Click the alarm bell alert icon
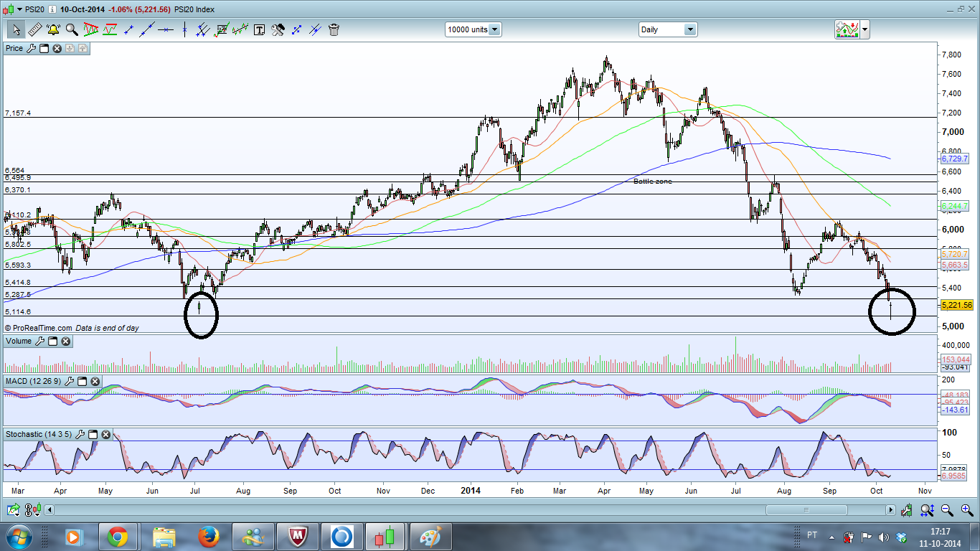This screenshot has height=551, width=980. (53, 29)
